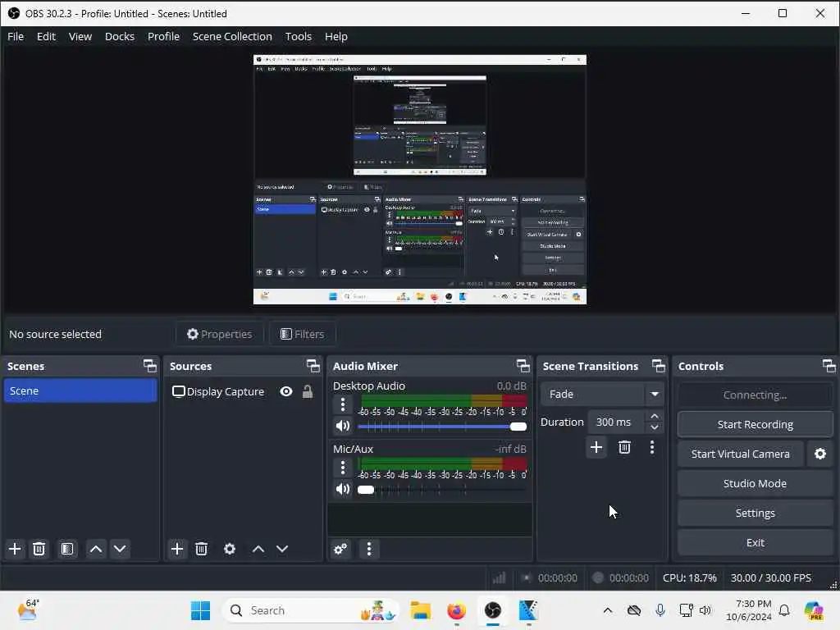Click Start Recording button
840x630 pixels.
click(x=755, y=424)
